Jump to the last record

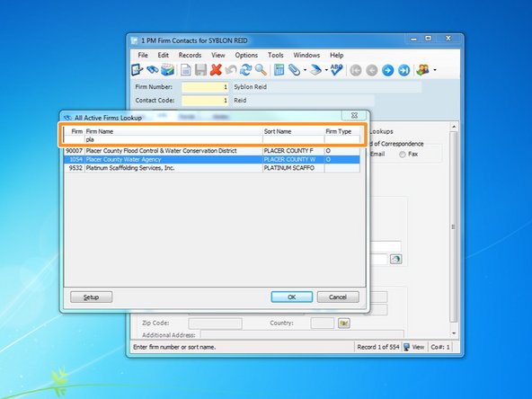click(x=404, y=70)
